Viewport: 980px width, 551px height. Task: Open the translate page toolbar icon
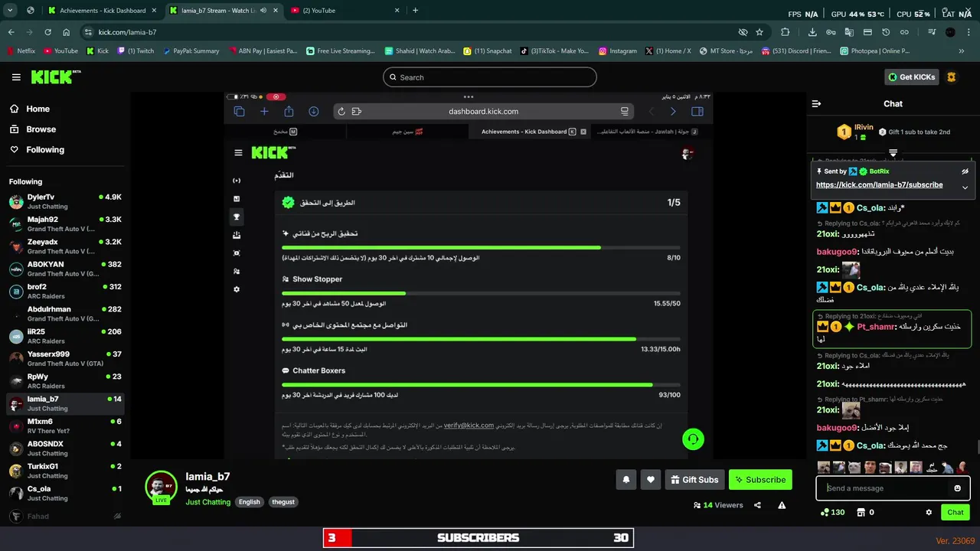pos(849,32)
